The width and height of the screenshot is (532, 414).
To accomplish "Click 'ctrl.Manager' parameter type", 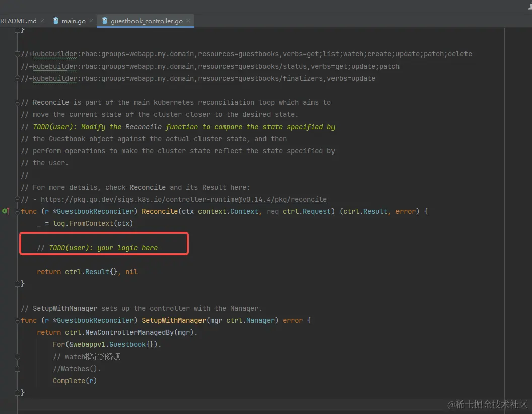I will 250,320.
